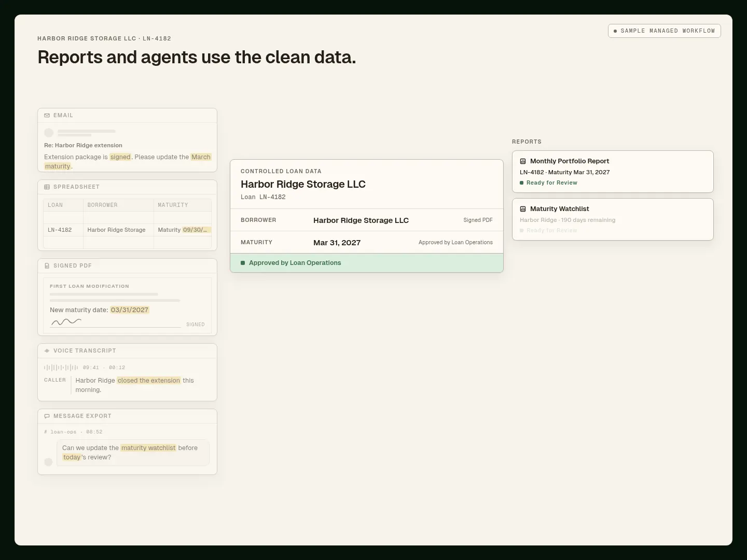Click the report icon next to Maturity Watchlist
This screenshot has height=560, width=747.
click(x=523, y=209)
